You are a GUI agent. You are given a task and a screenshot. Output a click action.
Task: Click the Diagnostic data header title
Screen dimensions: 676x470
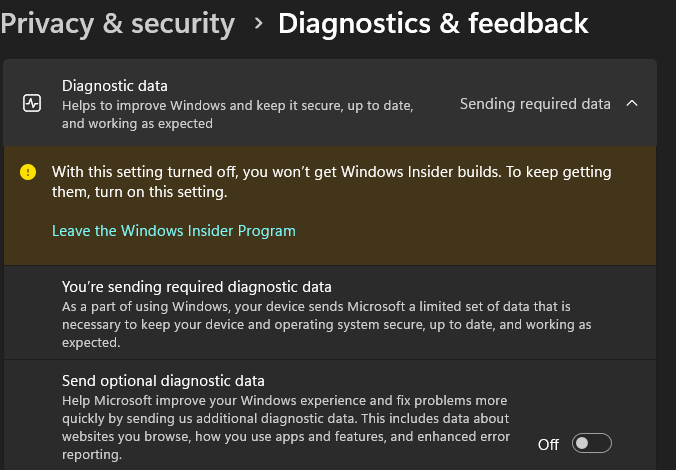click(115, 86)
